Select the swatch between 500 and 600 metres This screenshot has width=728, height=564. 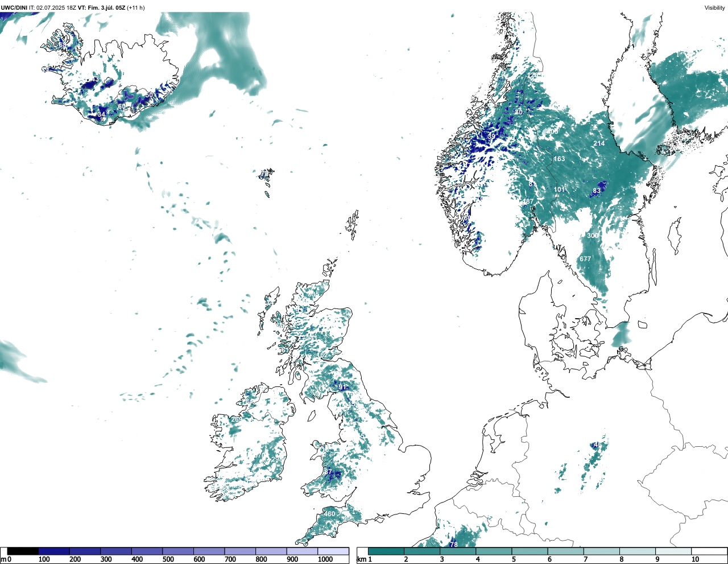click(x=178, y=551)
